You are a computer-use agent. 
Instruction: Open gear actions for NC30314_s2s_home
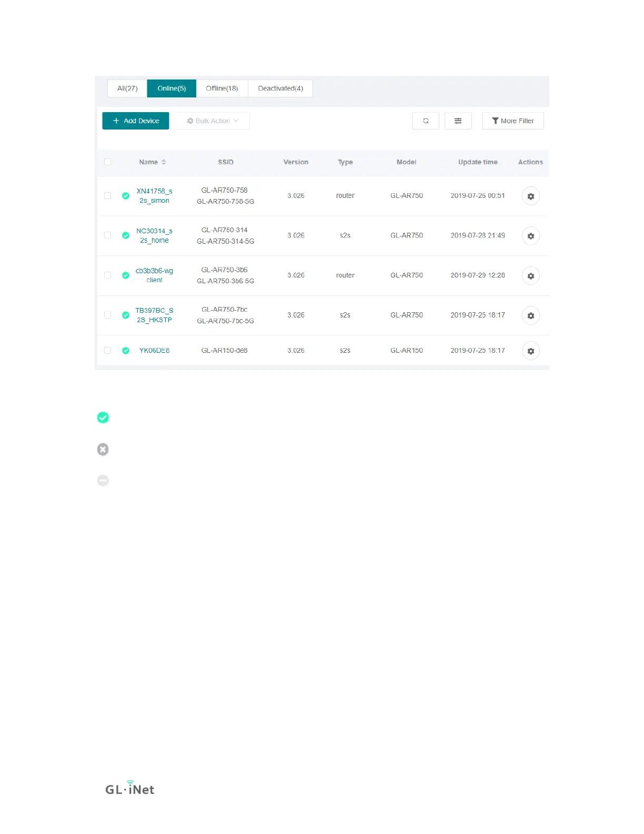point(530,236)
